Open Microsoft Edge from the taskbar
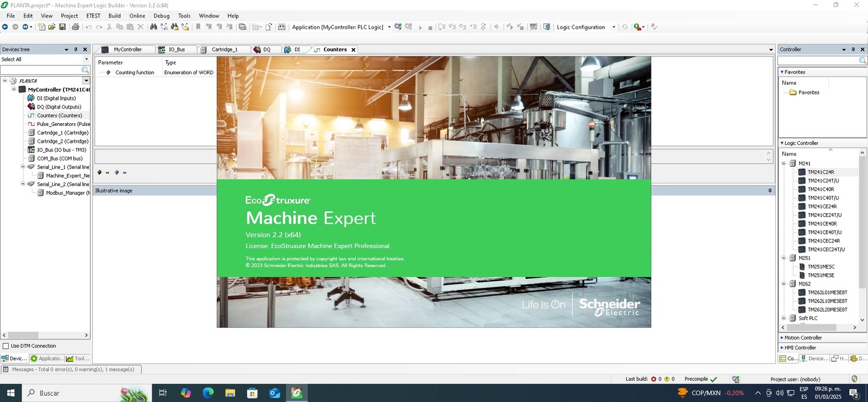Screen dimensions: 868x402 (x=208, y=393)
